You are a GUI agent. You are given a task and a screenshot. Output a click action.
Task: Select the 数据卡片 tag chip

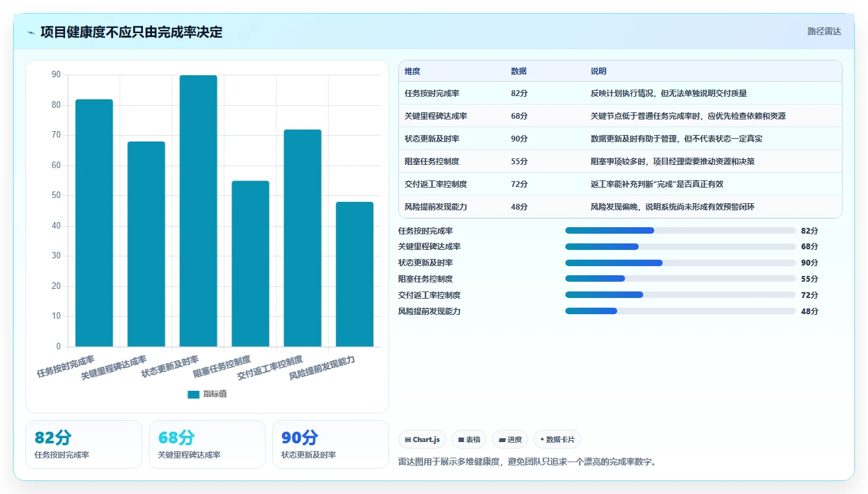(x=557, y=439)
